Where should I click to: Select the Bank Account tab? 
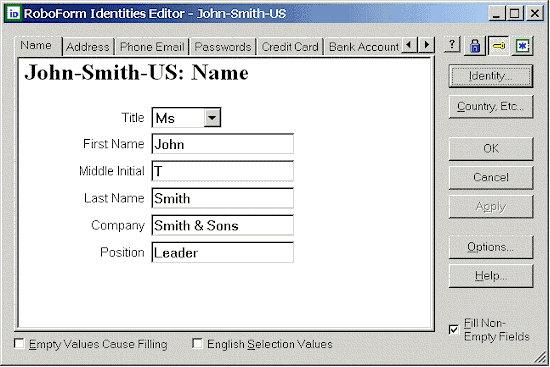pyautogui.click(x=363, y=47)
